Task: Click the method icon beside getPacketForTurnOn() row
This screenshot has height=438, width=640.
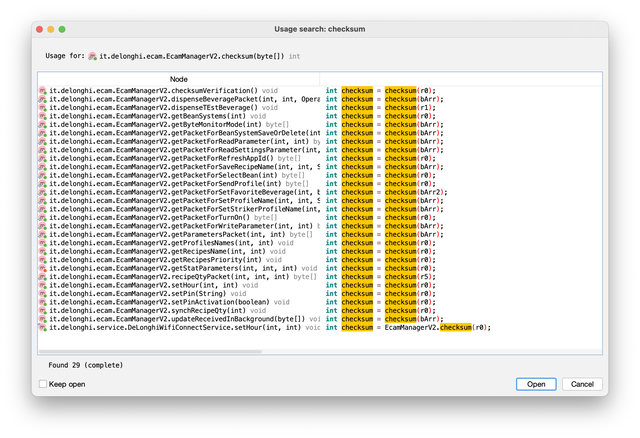Action: [43, 218]
